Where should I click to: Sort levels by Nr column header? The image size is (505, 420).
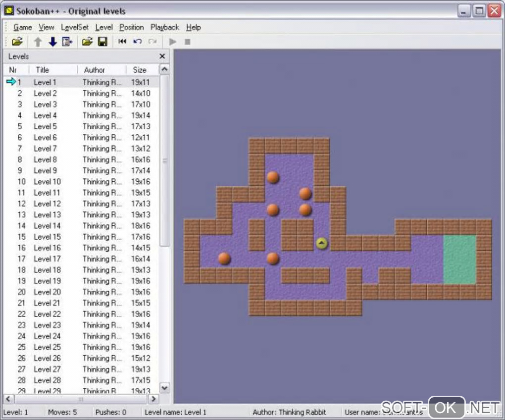(x=16, y=70)
